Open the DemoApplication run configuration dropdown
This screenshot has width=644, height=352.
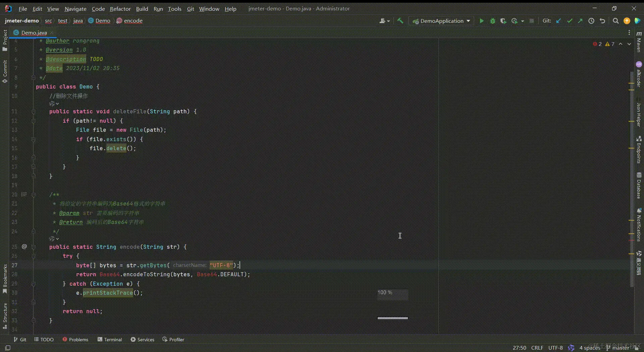point(441,21)
